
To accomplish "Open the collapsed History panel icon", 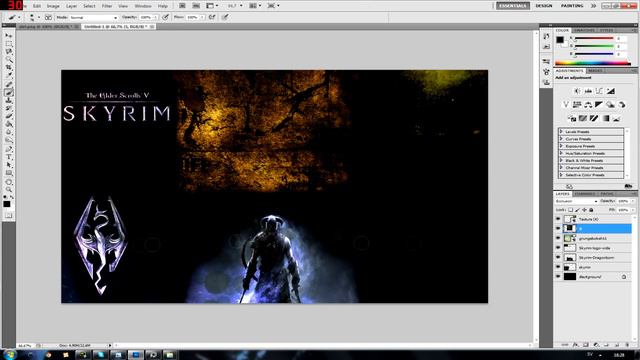I will pos(546,36).
